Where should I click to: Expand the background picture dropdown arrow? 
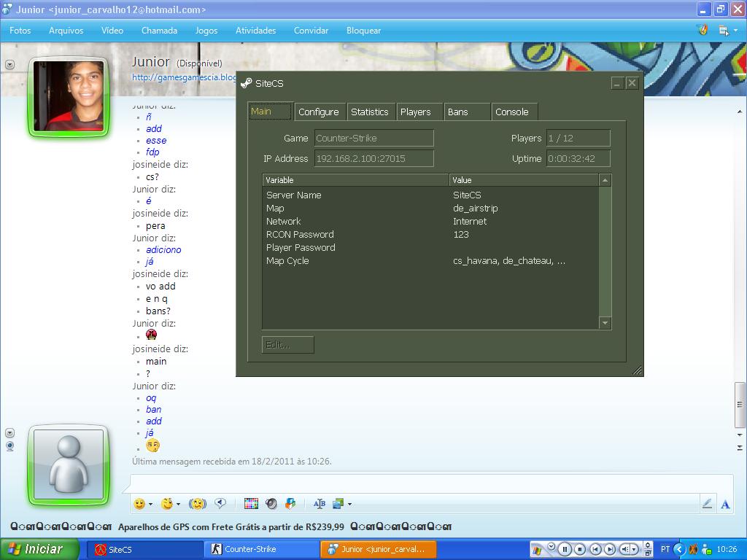point(349,504)
